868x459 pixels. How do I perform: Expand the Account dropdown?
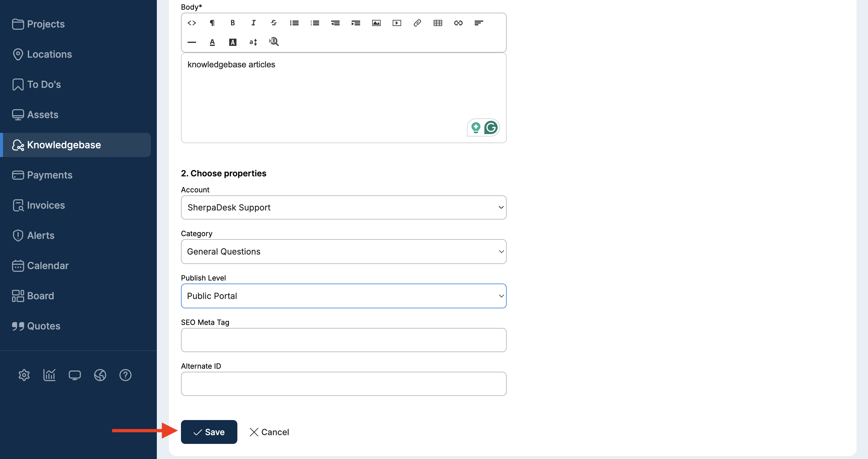(343, 207)
